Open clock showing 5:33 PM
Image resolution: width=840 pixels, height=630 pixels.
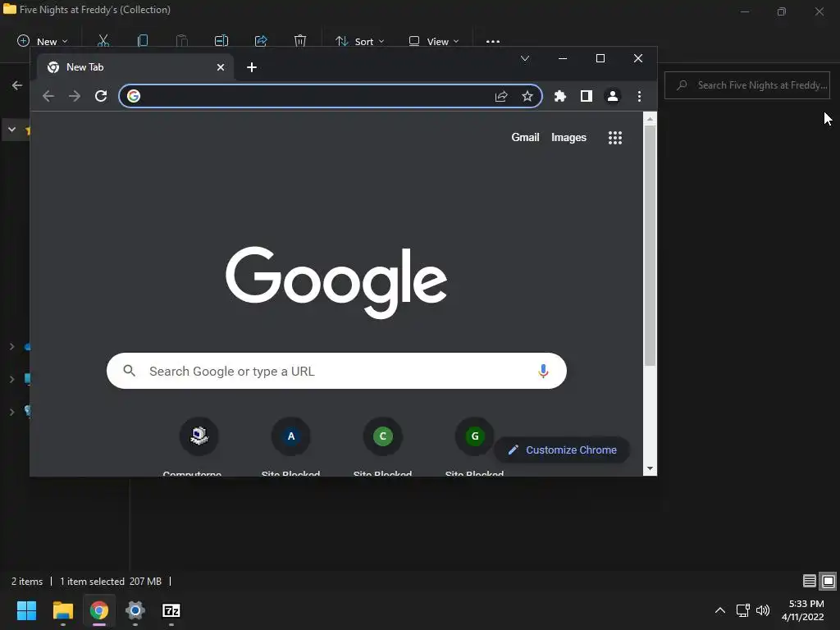tap(802, 610)
